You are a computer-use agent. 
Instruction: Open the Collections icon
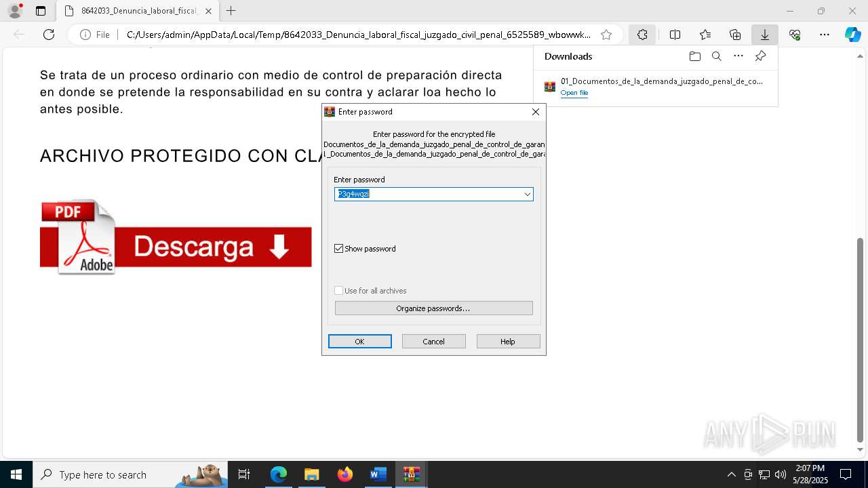[735, 35]
